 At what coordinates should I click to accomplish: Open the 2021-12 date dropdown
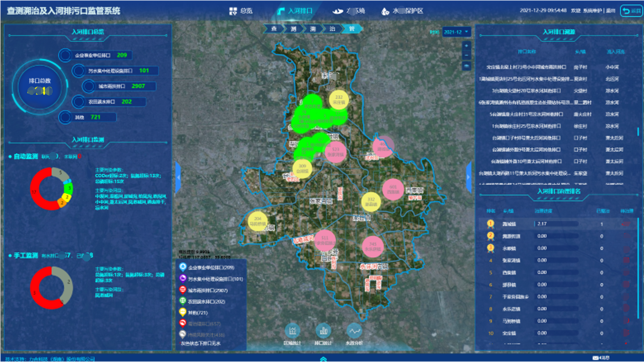457,32
